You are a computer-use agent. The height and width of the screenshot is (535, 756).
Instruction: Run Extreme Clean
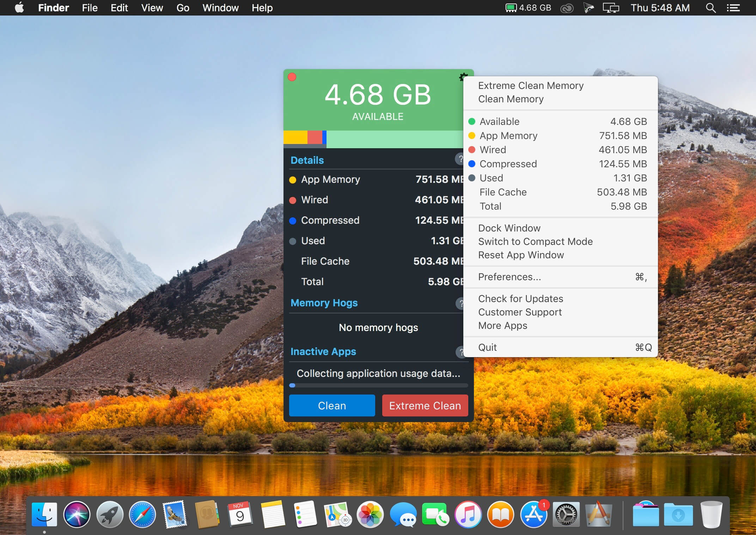pos(425,405)
